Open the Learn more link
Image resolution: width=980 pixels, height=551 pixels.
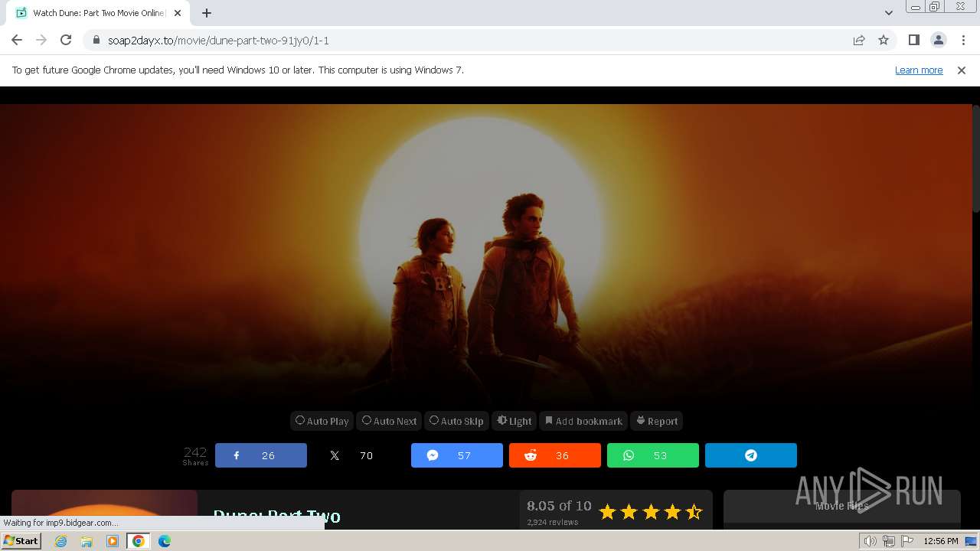919,70
